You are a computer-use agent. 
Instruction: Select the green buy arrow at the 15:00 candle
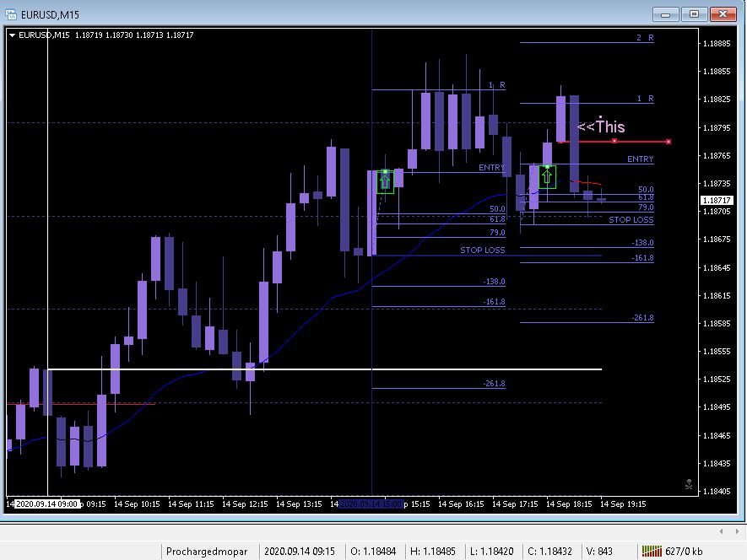(x=385, y=181)
